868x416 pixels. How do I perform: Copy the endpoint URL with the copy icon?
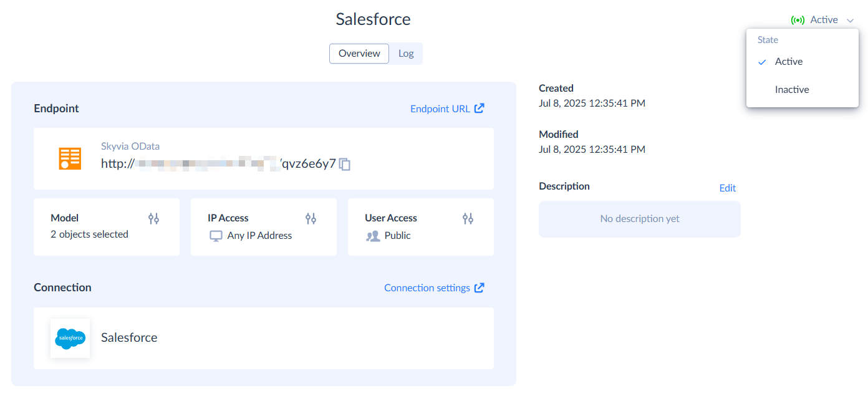click(x=345, y=165)
